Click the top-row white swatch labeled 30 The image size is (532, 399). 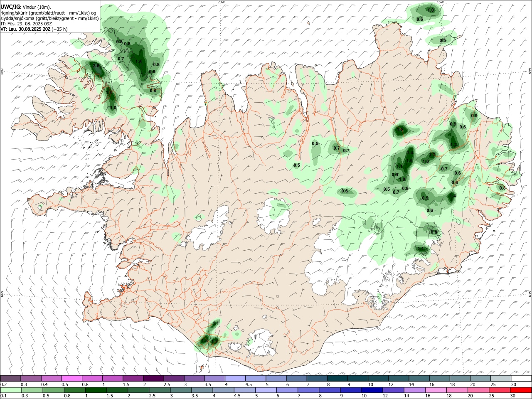pyautogui.click(x=521, y=378)
